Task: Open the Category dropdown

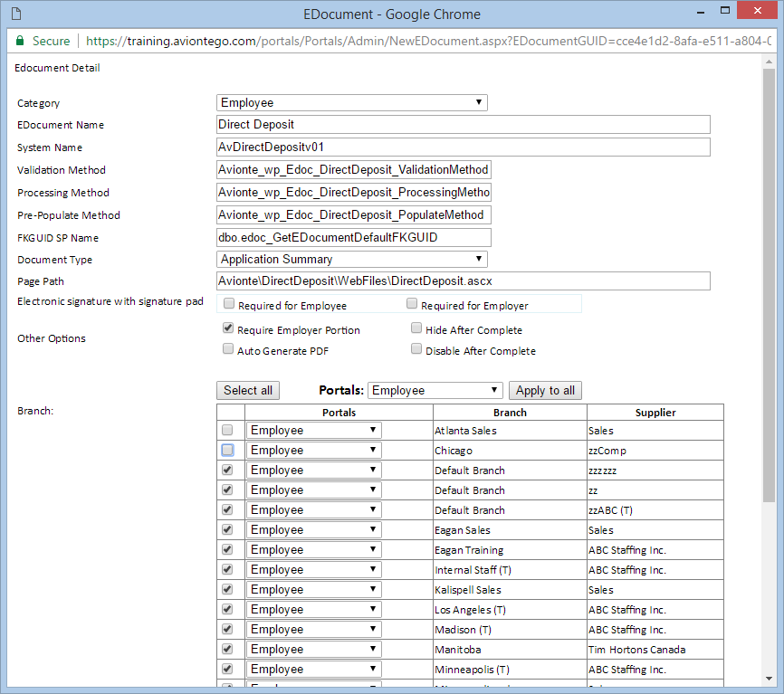Action: pyautogui.click(x=351, y=102)
